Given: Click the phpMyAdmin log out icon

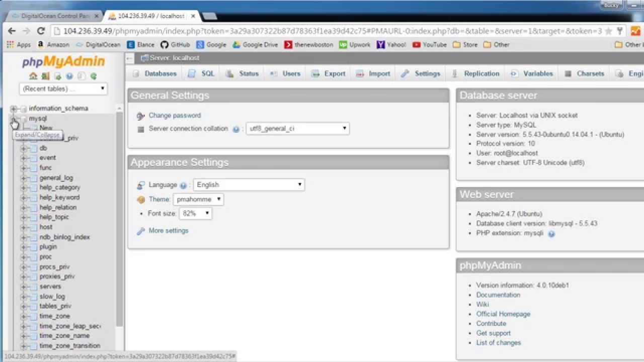Looking at the screenshot, I should [45, 76].
